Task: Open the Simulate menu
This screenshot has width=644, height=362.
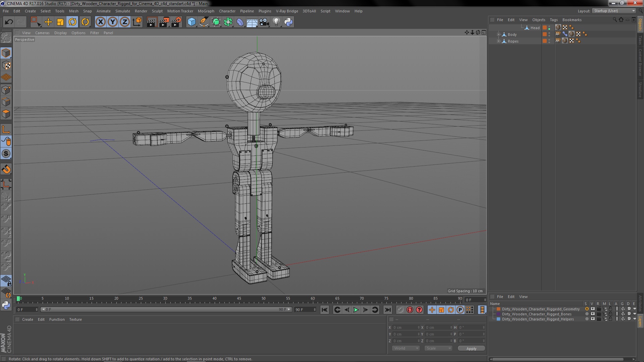Action: click(123, 11)
